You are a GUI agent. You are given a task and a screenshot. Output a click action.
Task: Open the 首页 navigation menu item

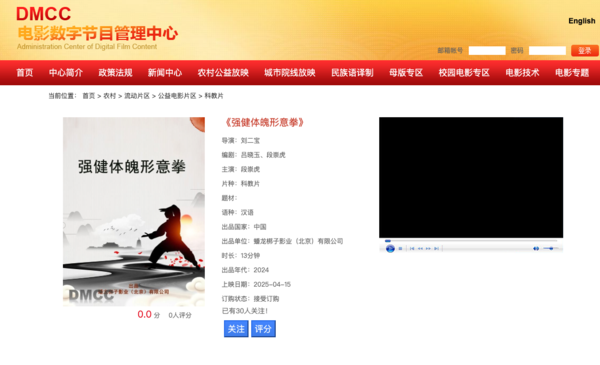click(24, 73)
